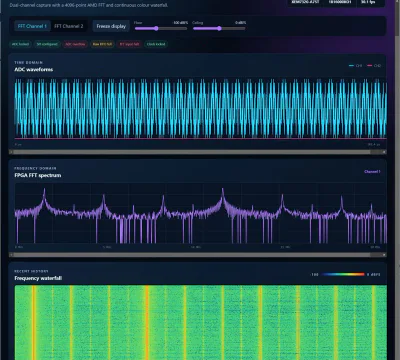Click the Freeze display button
Image resolution: width=400 pixels, height=360 pixels.
coord(111,26)
